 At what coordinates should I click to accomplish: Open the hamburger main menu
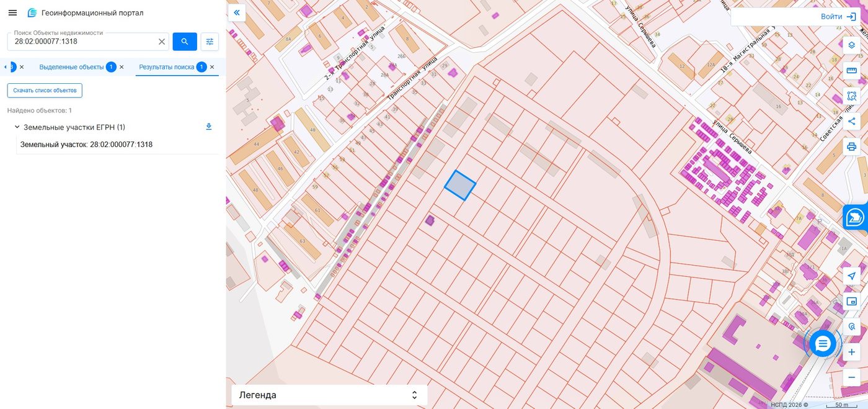[x=12, y=13]
